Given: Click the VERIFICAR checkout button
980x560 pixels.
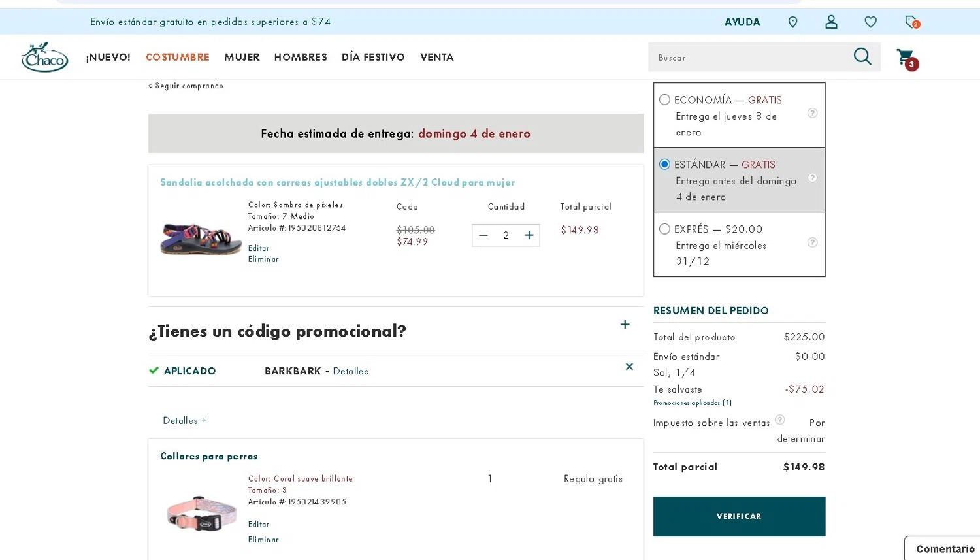Looking at the screenshot, I should point(739,516).
